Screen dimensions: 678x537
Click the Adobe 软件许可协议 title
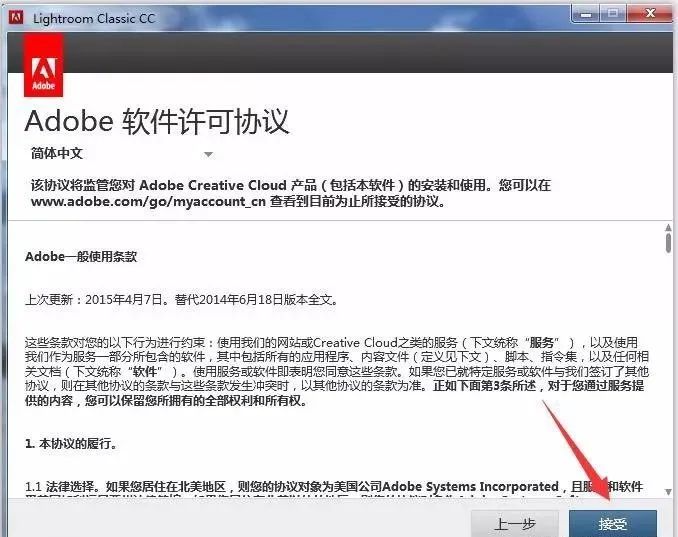157,121
